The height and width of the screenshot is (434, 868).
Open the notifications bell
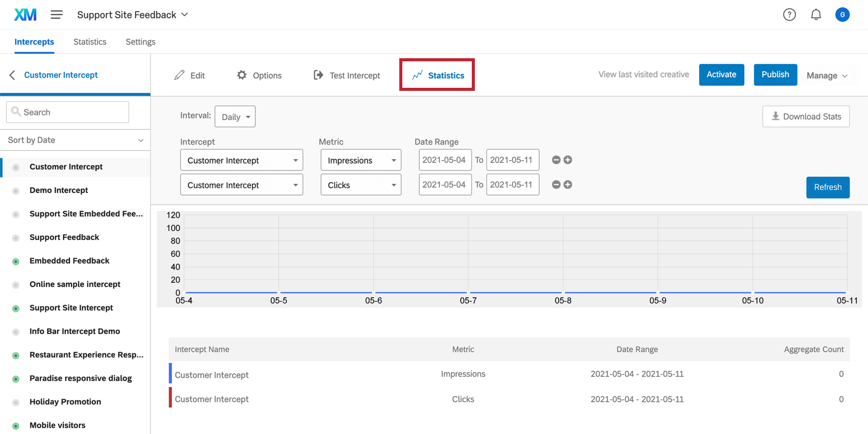click(x=816, y=15)
